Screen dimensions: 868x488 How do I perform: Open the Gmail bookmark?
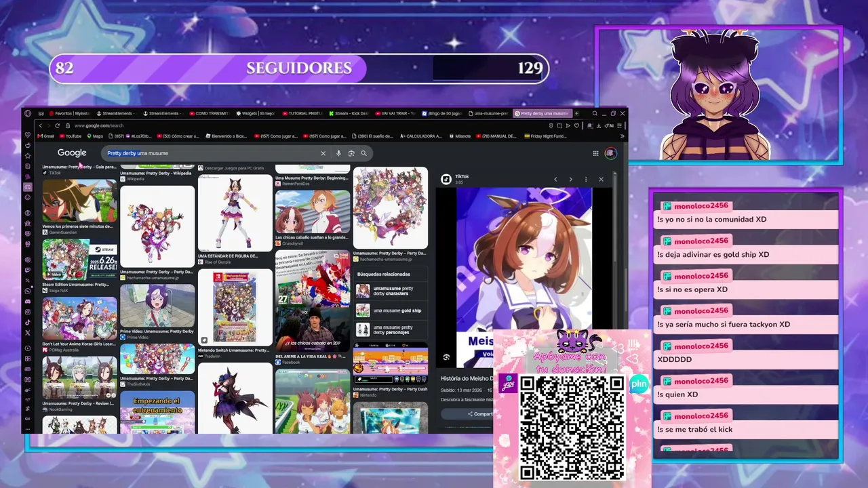[x=46, y=136]
